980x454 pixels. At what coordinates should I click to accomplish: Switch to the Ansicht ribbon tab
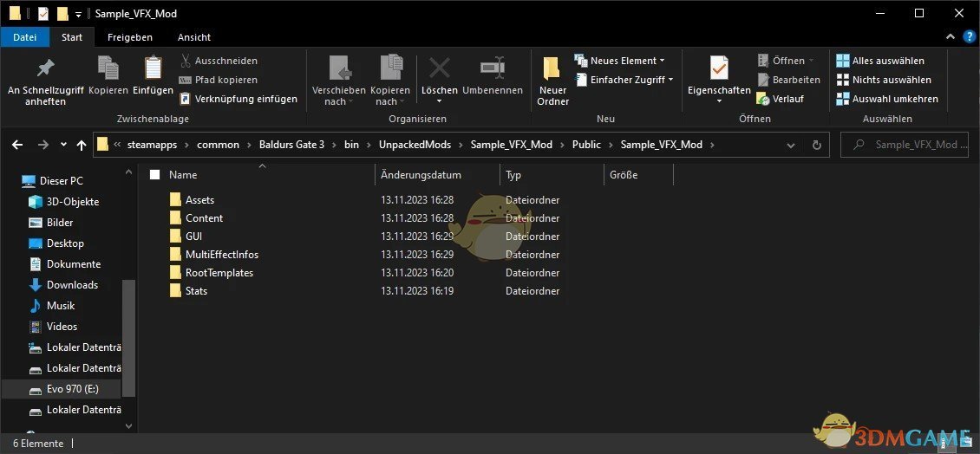pos(193,37)
